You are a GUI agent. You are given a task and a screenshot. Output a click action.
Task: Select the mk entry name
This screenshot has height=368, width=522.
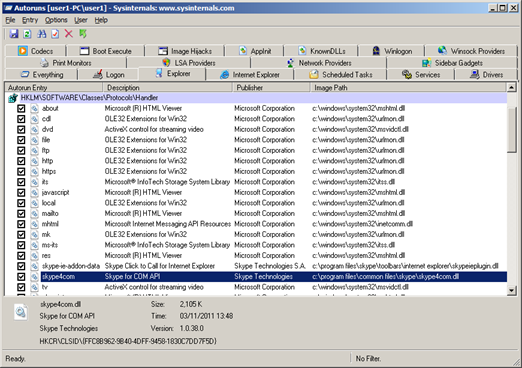coord(46,235)
